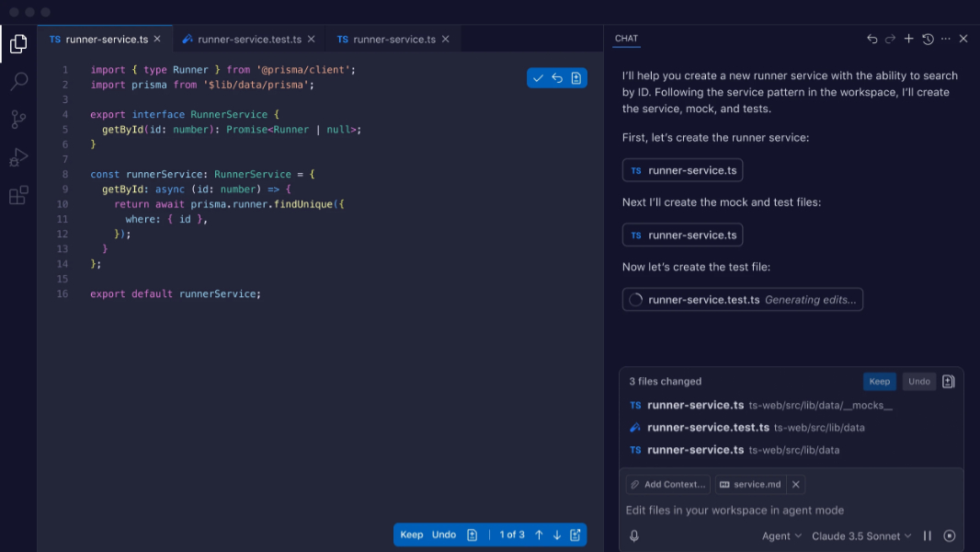Viewport: 980px width, 552px height.
Task: Click Undo in the bottom editor toolbar
Action: (x=444, y=535)
